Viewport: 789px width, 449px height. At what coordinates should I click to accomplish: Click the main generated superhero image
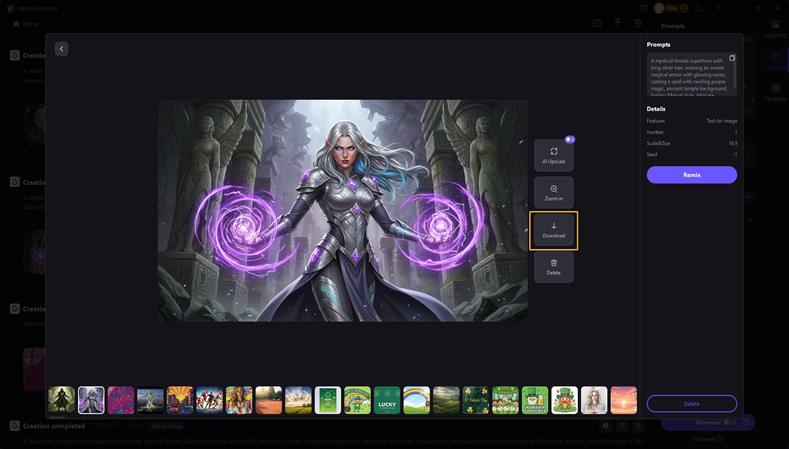coord(342,210)
